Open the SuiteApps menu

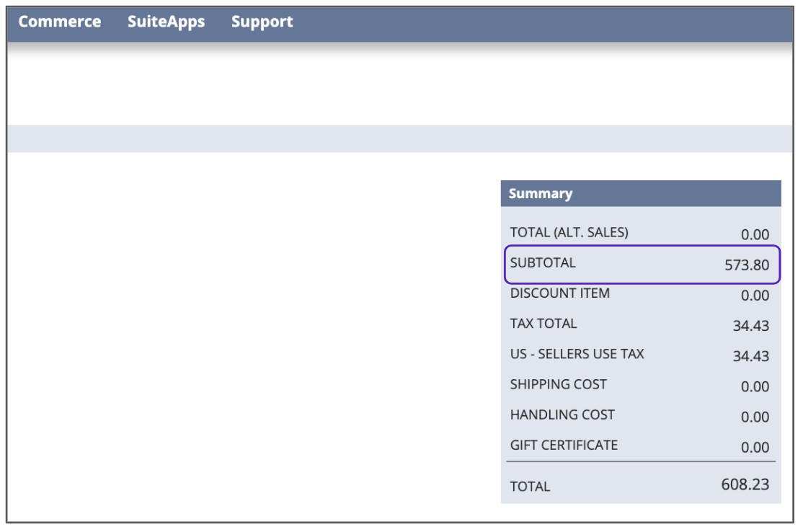(x=166, y=22)
